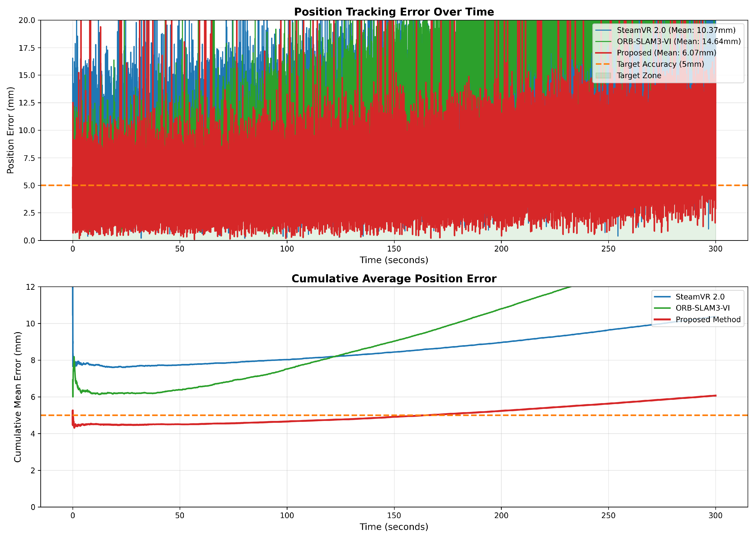Click bottom chart's Time (seconds) axis label

click(x=394, y=527)
